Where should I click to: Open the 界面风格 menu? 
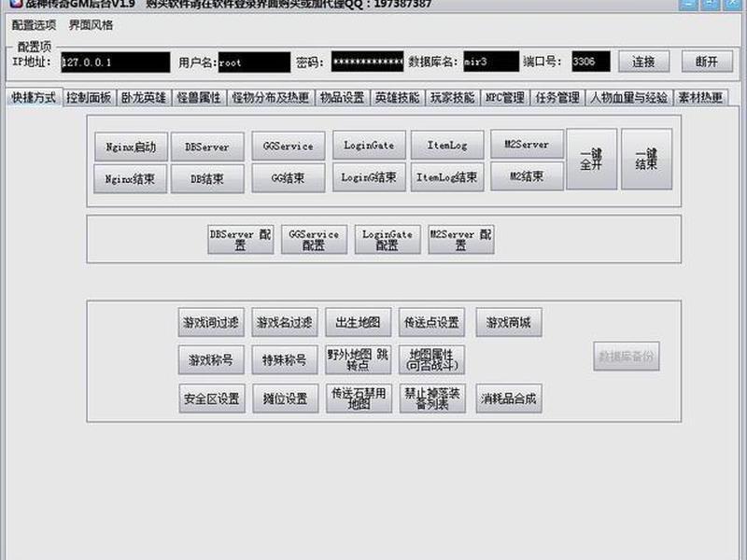click(91, 25)
